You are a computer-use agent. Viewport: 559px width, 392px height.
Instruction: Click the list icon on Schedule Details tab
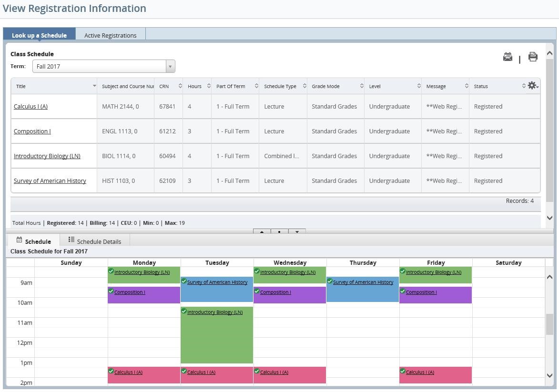click(71, 240)
